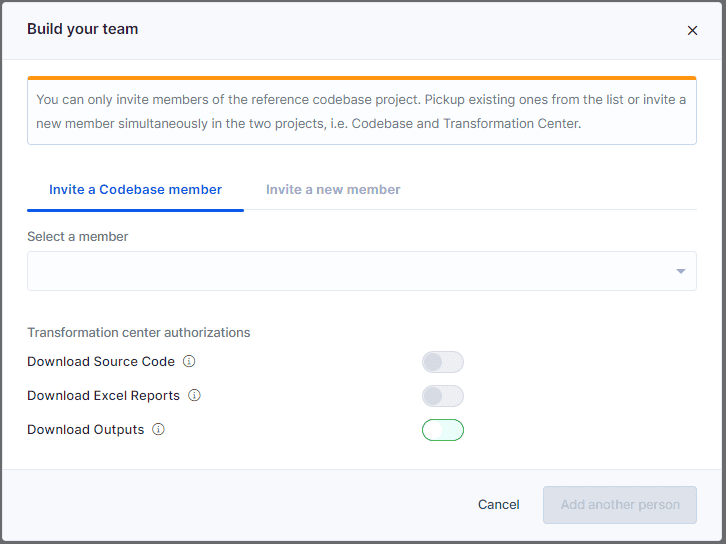This screenshot has width=726, height=544.
Task: Toggle the Download Outputs switch
Action: click(443, 430)
